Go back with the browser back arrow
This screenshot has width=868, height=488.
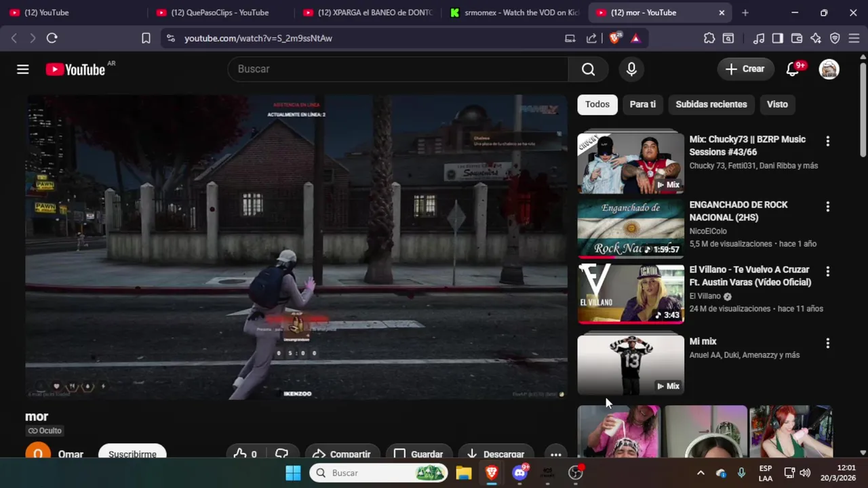click(14, 39)
